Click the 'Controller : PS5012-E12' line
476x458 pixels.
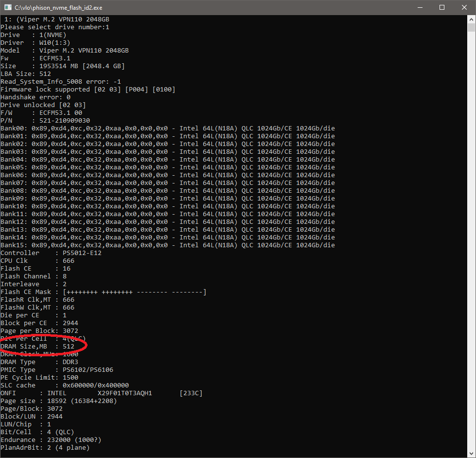pyautogui.click(x=51, y=253)
